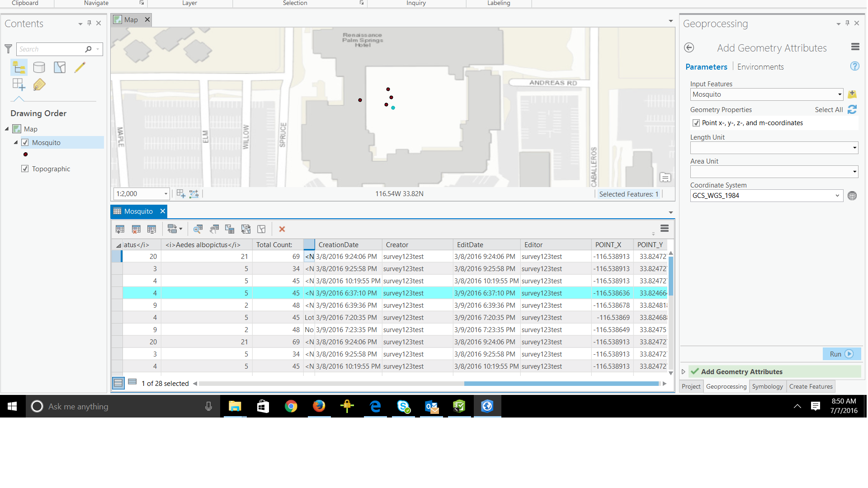Open Geoprocessing tool options menu icon

[855, 47]
